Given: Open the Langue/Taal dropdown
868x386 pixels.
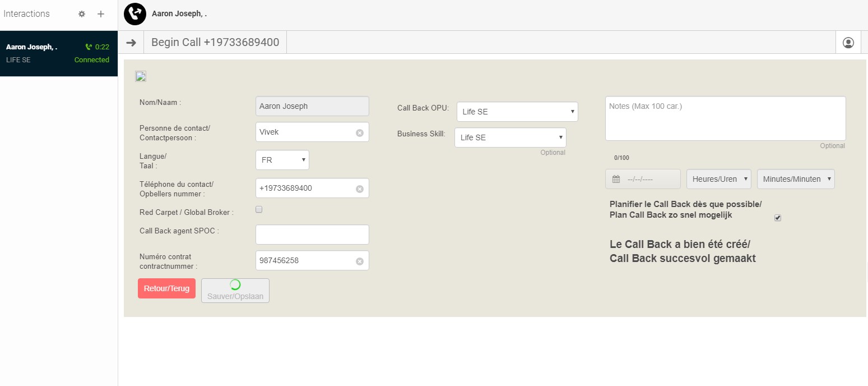Looking at the screenshot, I should [x=282, y=160].
